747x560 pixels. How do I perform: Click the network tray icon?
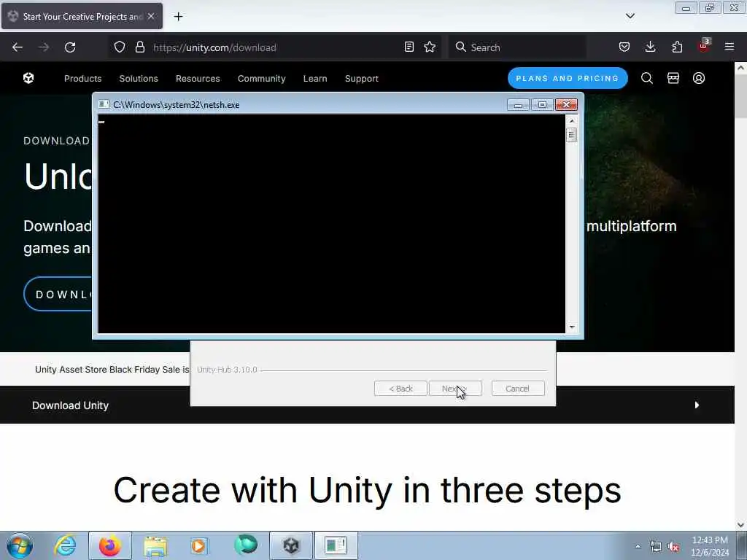click(656, 547)
